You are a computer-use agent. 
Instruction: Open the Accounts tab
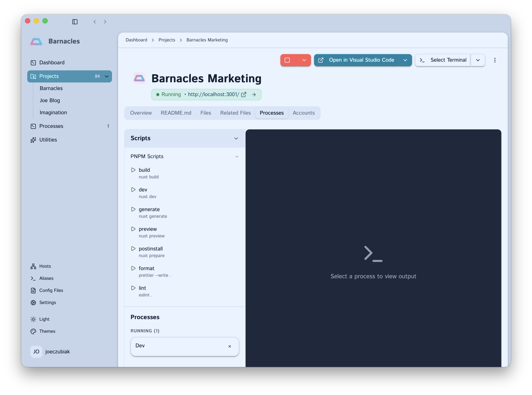304,113
